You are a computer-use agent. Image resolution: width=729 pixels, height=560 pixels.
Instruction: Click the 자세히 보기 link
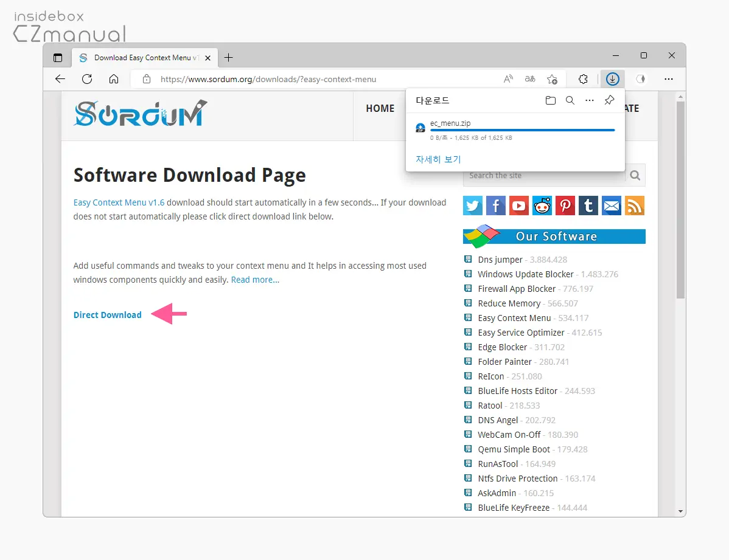point(438,159)
